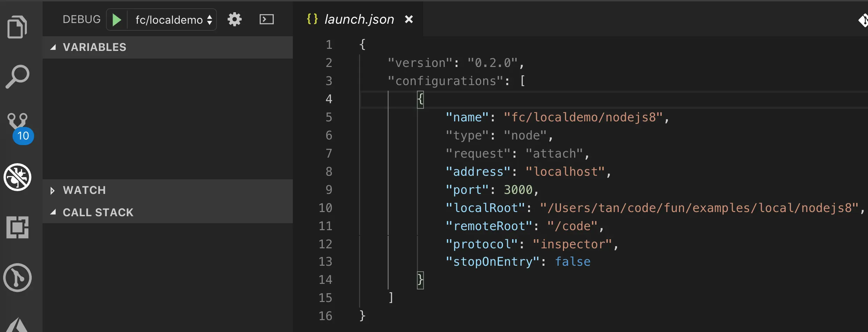Click the git diamond icon in editor title
Image resolution: width=868 pixels, height=332 pixels.
pos(863,20)
